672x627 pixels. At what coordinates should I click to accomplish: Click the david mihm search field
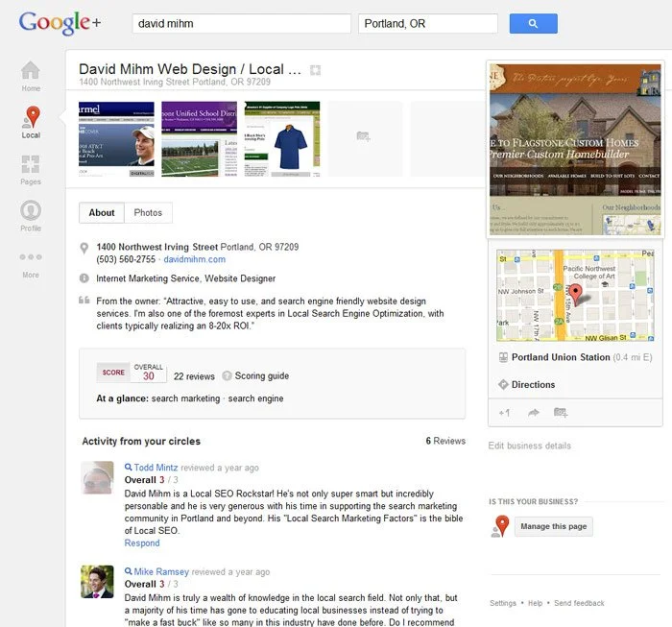coord(242,24)
